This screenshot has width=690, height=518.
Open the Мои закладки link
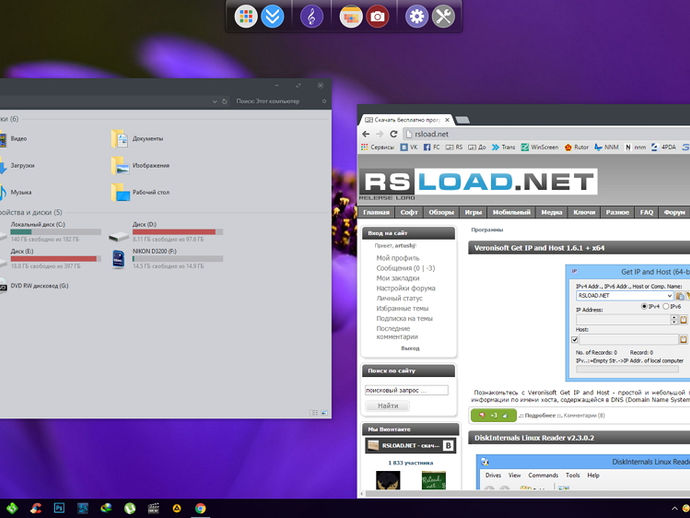pyautogui.click(x=398, y=278)
